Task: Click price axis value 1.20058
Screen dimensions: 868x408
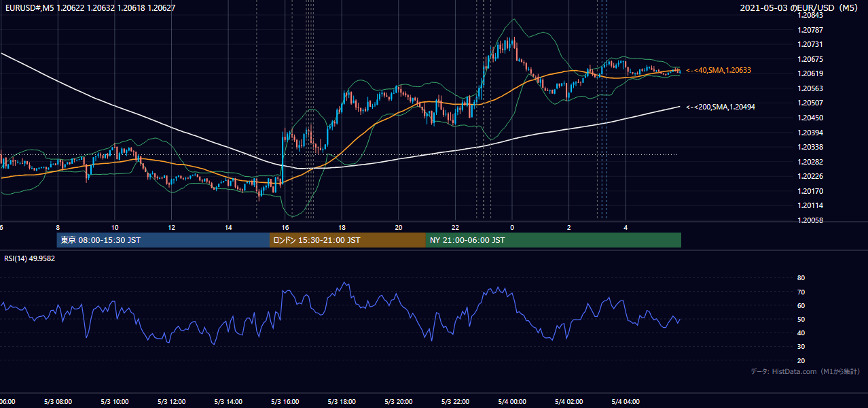Action: point(810,220)
